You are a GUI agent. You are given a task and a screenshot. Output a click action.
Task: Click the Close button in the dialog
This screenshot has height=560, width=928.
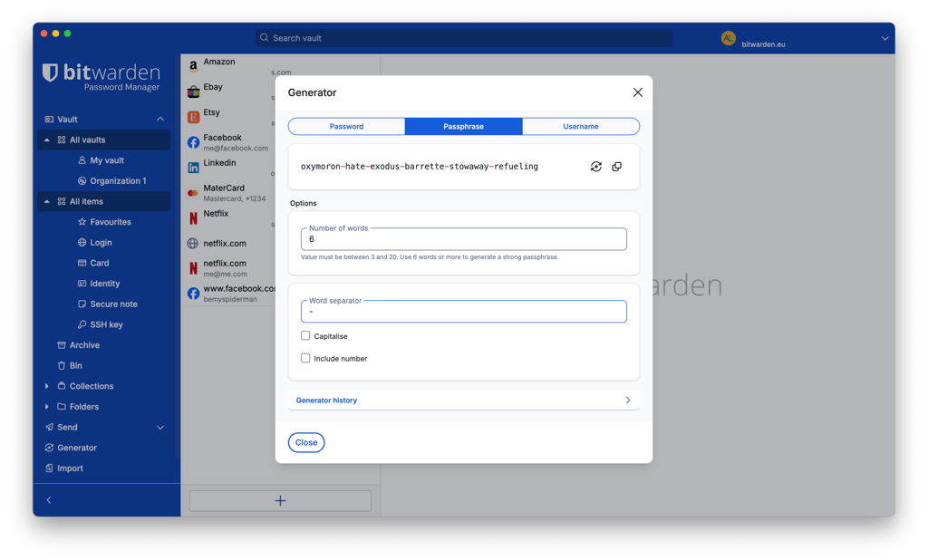(x=306, y=442)
